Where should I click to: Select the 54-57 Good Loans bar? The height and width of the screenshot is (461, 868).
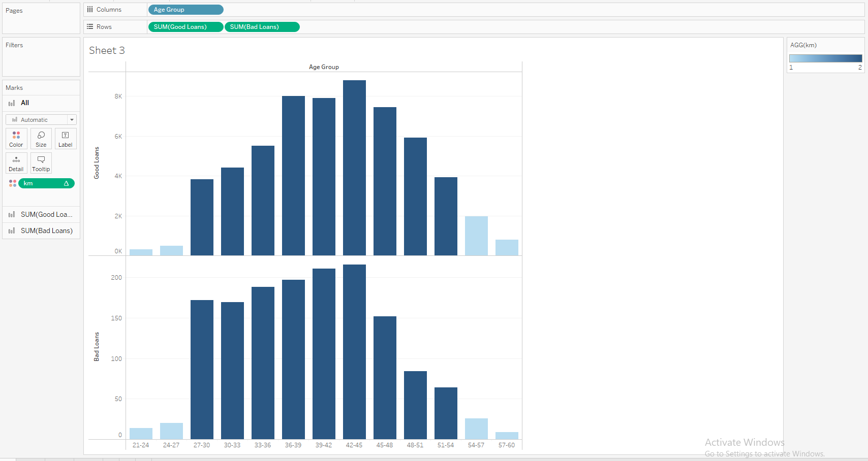476,236
